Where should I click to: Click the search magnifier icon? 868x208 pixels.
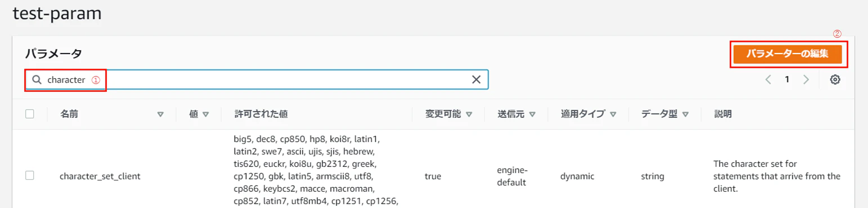click(37, 80)
